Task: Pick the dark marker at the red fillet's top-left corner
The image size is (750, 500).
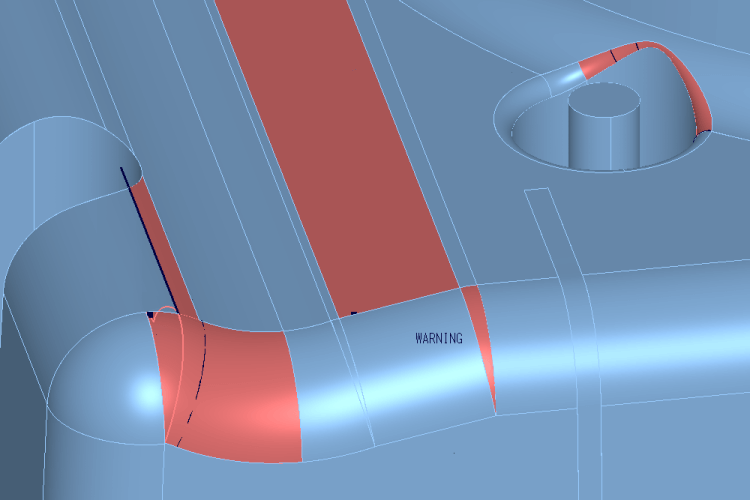Action: coord(150,315)
